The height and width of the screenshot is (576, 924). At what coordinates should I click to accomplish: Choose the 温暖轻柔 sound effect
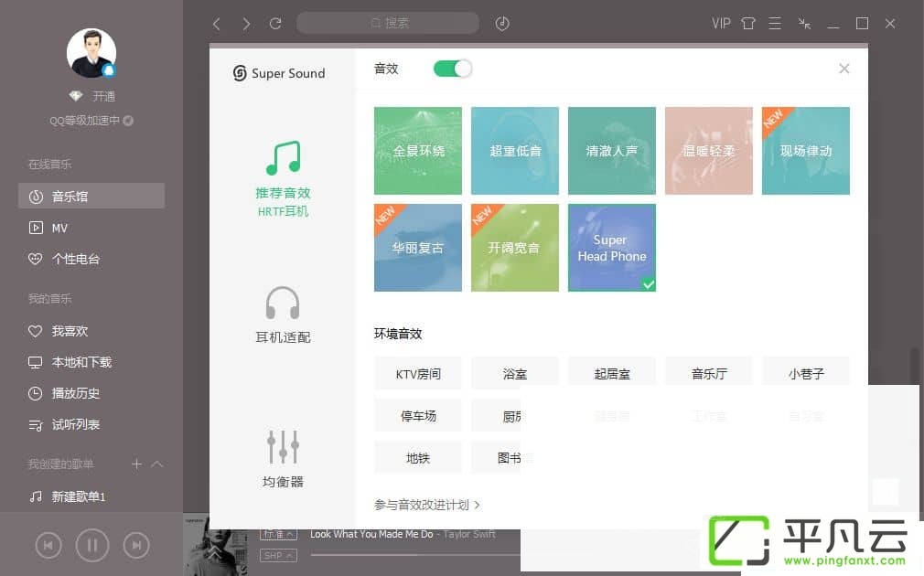[709, 151]
